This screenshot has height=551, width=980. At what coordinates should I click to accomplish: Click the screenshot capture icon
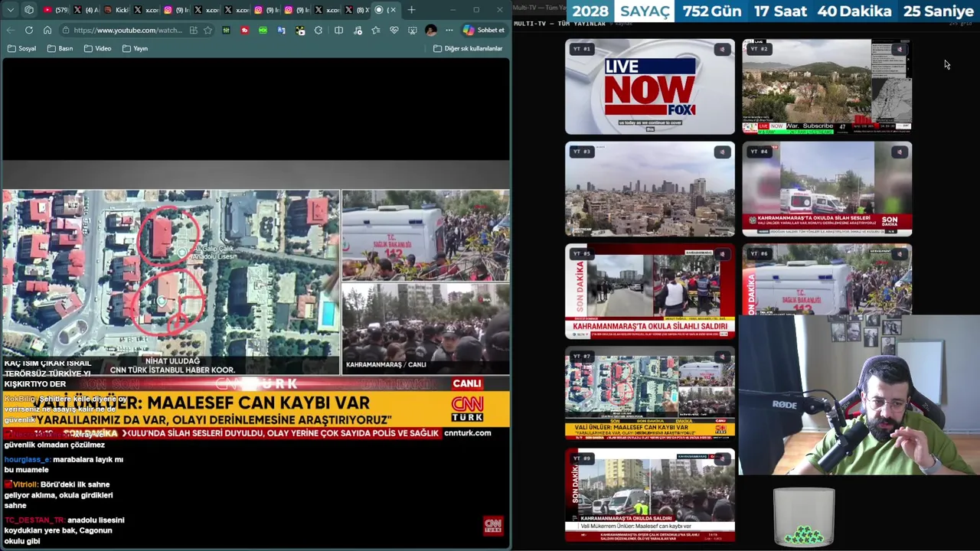click(412, 30)
